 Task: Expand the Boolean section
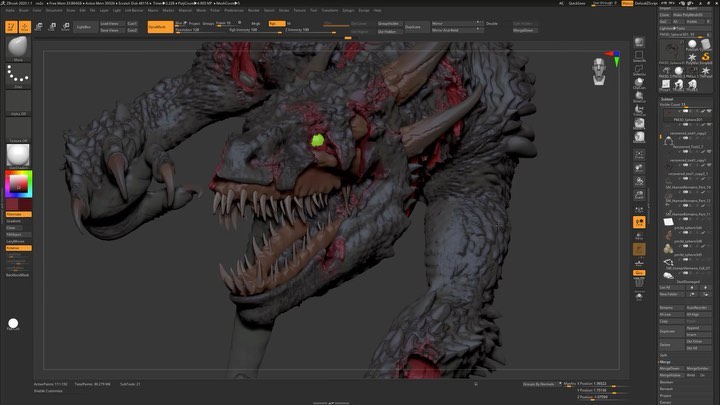666,382
